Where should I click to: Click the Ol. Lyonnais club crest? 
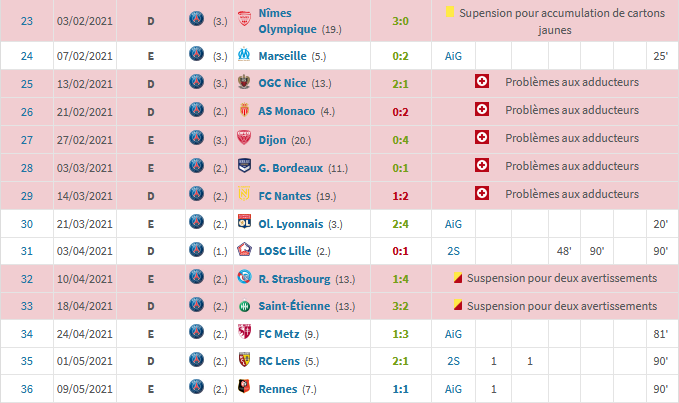pos(243,223)
